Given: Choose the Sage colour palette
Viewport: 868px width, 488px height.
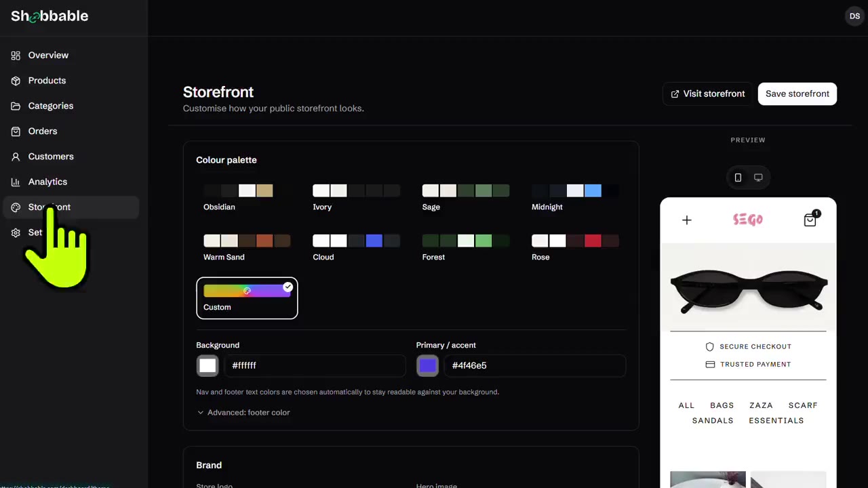Looking at the screenshot, I should tap(466, 197).
